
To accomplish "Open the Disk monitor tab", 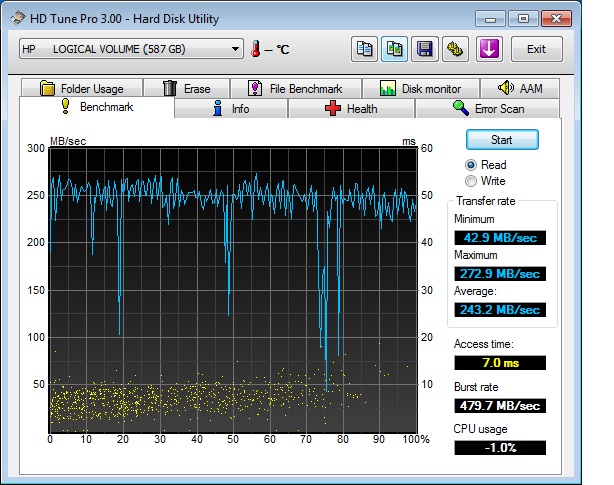I will [x=421, y=88].
